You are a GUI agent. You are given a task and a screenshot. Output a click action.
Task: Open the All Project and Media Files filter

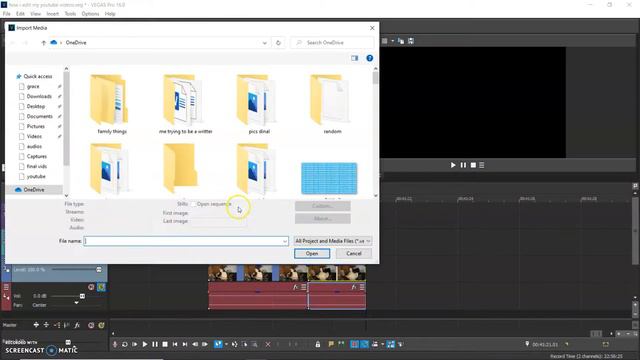point(333,241)
